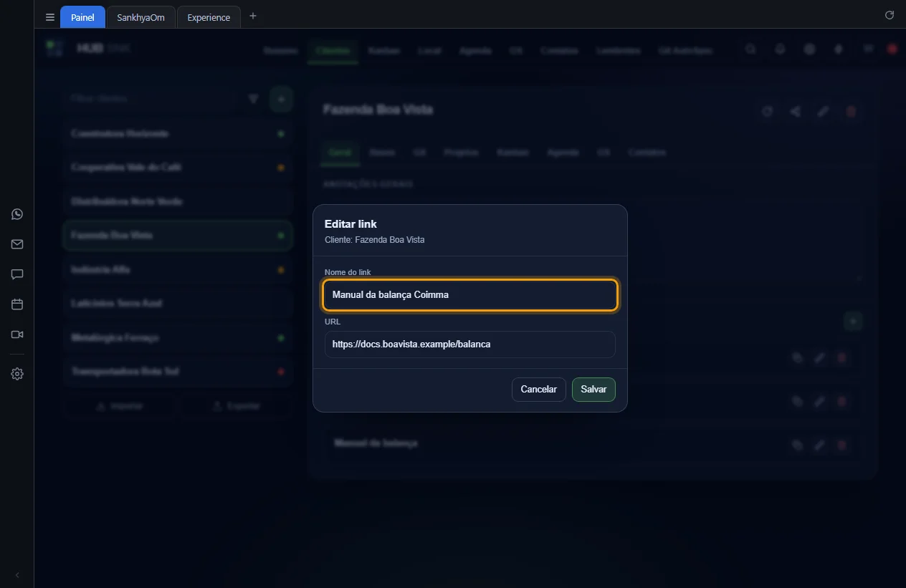
Task: Open WhatsApp from the left sidebar
Action: [x=17, y=214]
